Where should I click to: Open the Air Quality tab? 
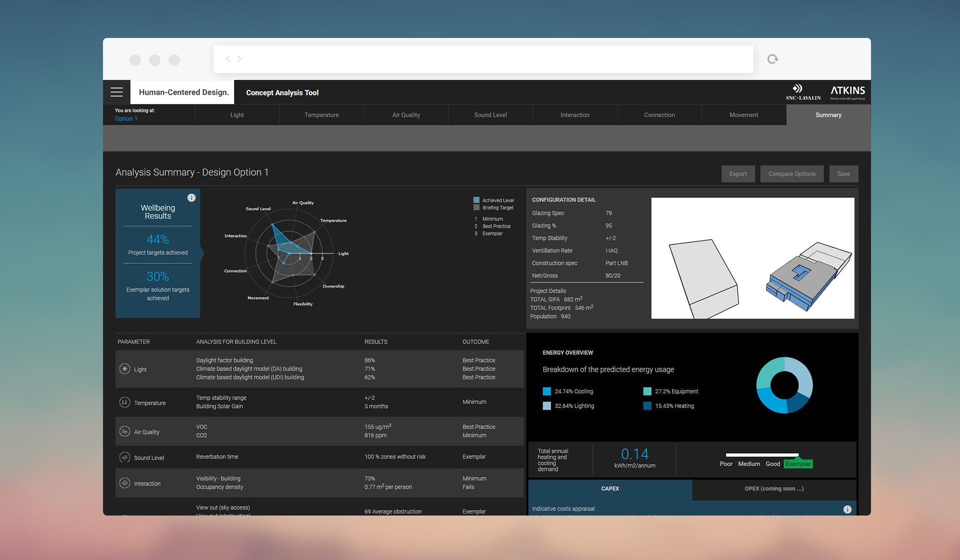click(x=406, y=115)
